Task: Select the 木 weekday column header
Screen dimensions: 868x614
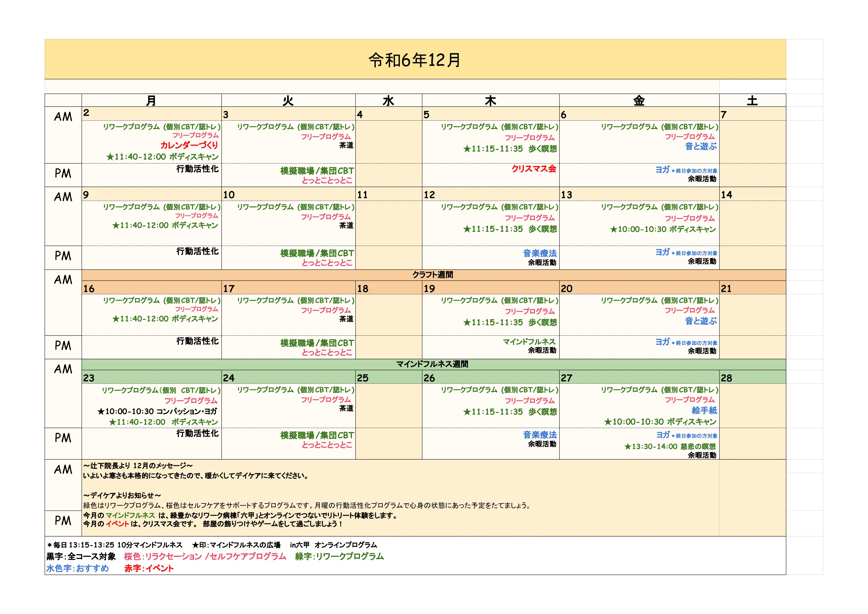Action: coord(490,101)
